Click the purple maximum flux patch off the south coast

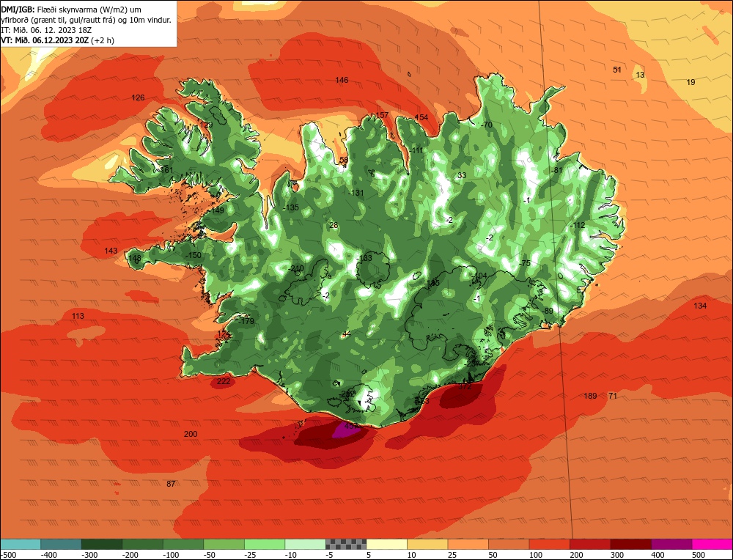click(x=347, y=431)
